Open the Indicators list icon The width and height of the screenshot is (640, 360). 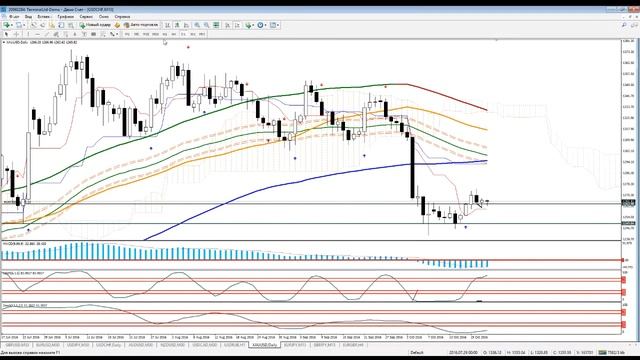coord(248,25)
